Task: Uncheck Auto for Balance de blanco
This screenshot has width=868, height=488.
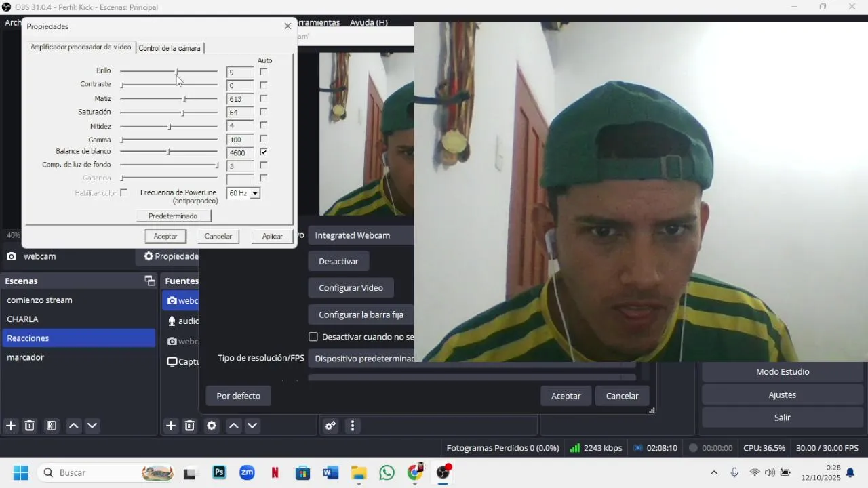Action: [x=263, y=152]
